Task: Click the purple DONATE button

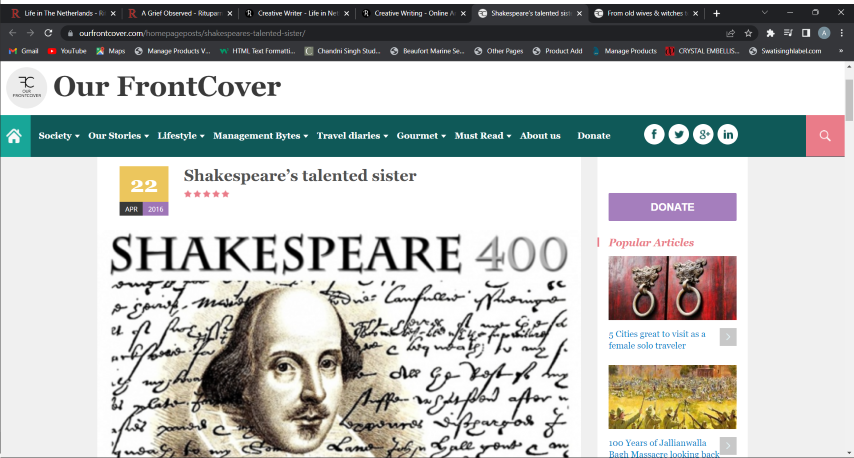Action: tap(672, 207)
